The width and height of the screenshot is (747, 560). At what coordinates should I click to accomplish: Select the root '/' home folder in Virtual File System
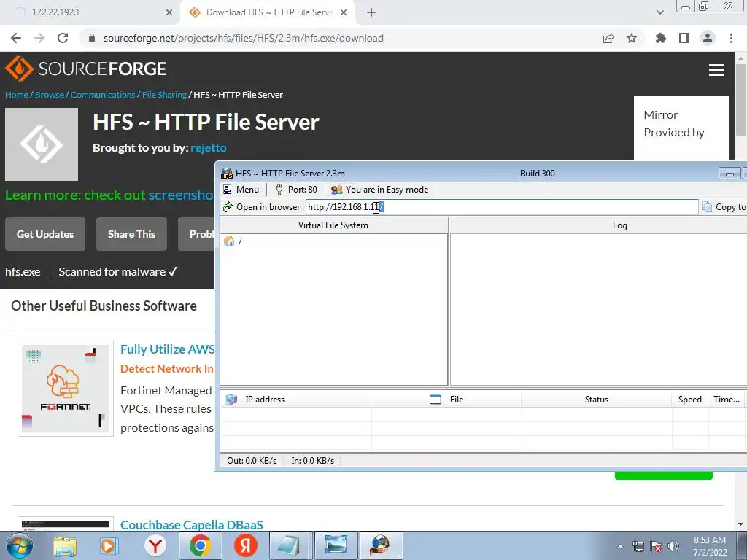point(233,241)
